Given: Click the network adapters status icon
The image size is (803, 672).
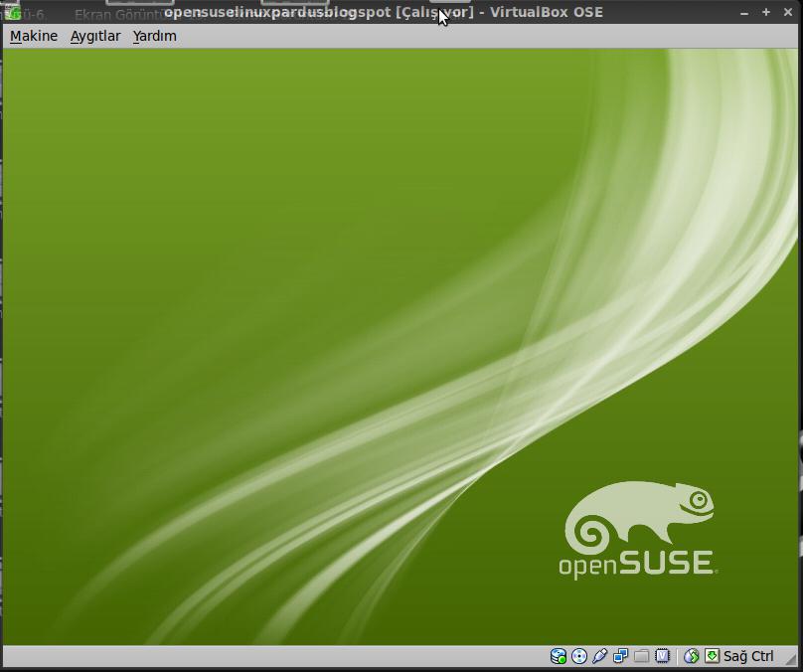Looking at the screenshot, I should (620, 655).
